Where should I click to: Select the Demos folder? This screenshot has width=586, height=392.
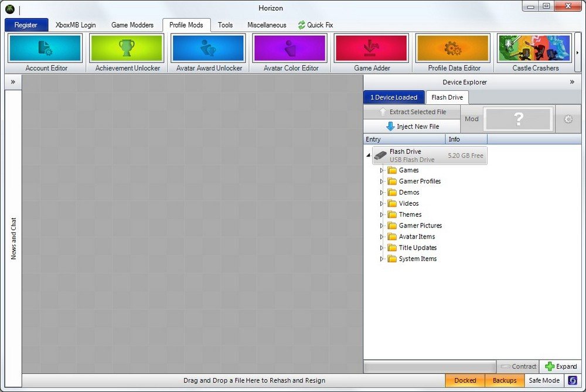pyautogui.click(x=404, y=192)
